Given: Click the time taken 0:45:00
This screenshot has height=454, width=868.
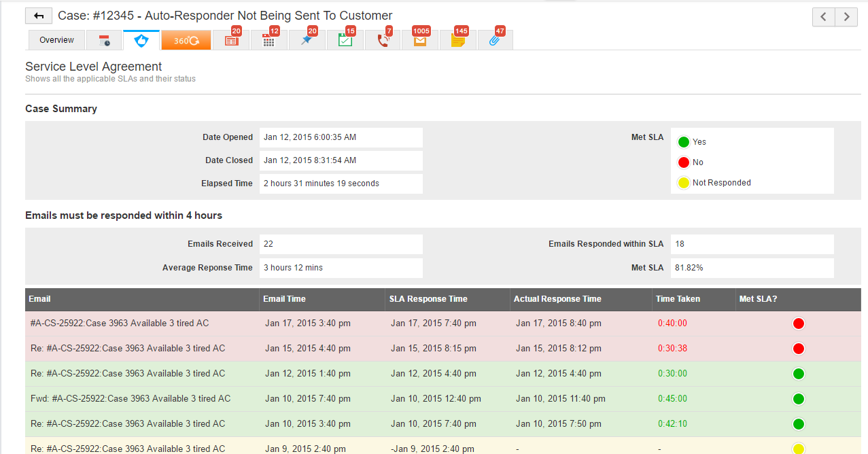Looking at the screenshot, I should tap(672, 399).
